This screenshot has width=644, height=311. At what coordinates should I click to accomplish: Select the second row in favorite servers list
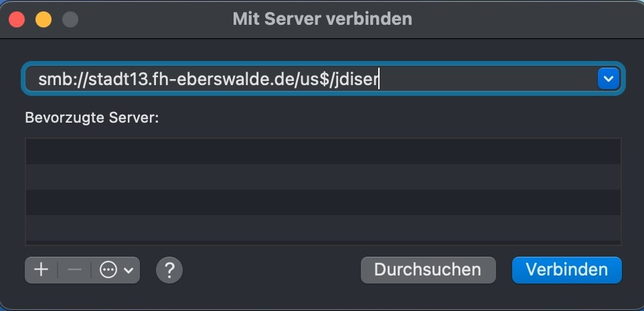pos(323,176)
